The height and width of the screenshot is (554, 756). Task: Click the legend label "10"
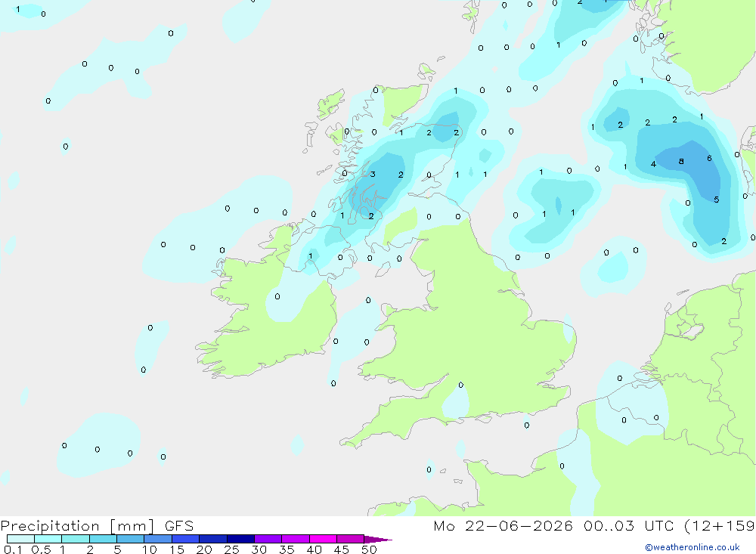click(x=149, y=549)
